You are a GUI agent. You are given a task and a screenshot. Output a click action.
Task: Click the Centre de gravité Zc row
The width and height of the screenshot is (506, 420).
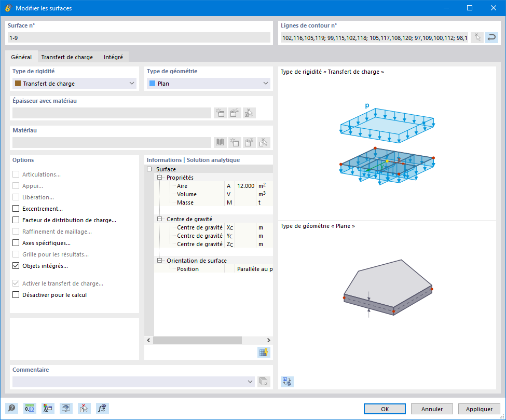pos(214,244)
